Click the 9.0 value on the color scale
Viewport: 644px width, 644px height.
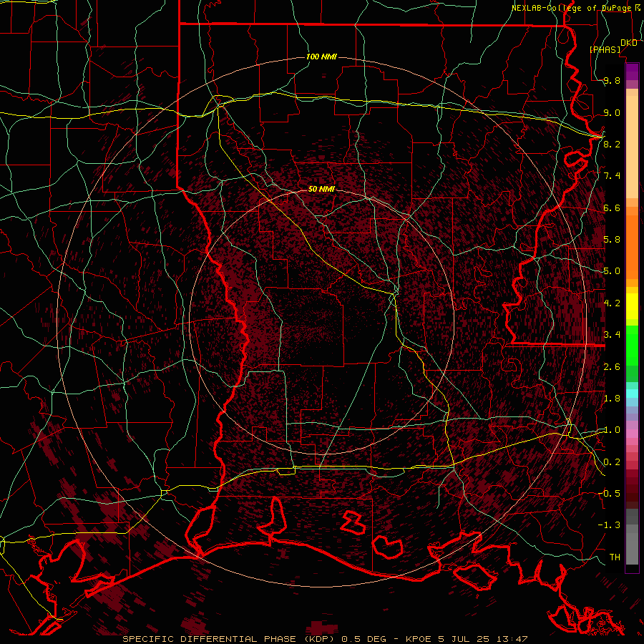coord(612,112)
